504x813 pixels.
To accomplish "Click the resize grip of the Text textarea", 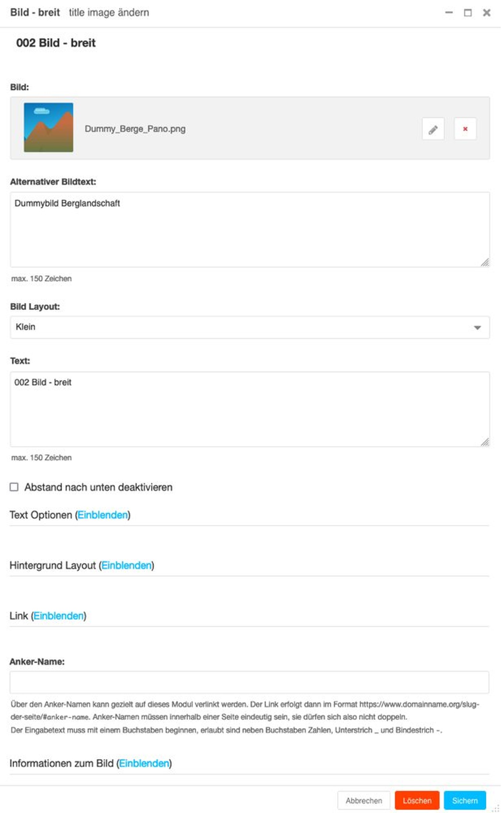I will 485,442.
